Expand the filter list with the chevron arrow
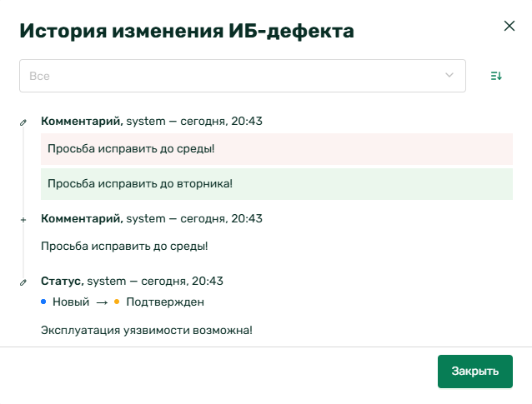Viewport: 532px width, 404px height. [x=449, y=75]
